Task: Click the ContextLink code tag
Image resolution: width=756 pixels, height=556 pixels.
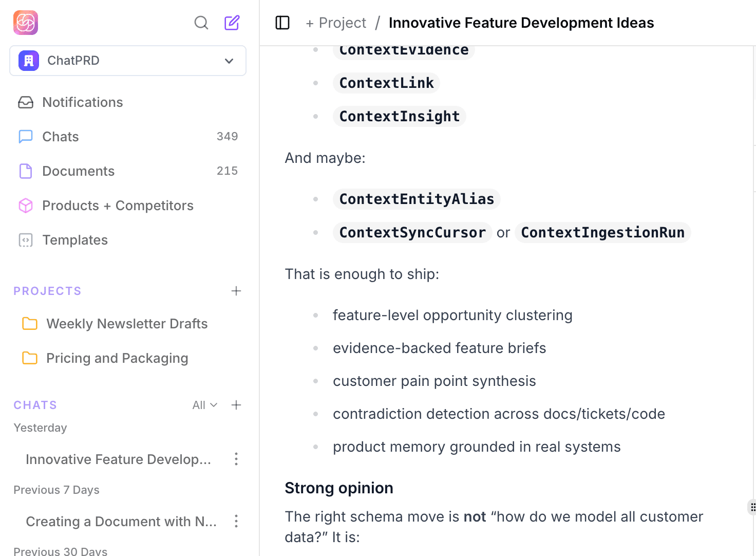Action: [x=387, y=83]
